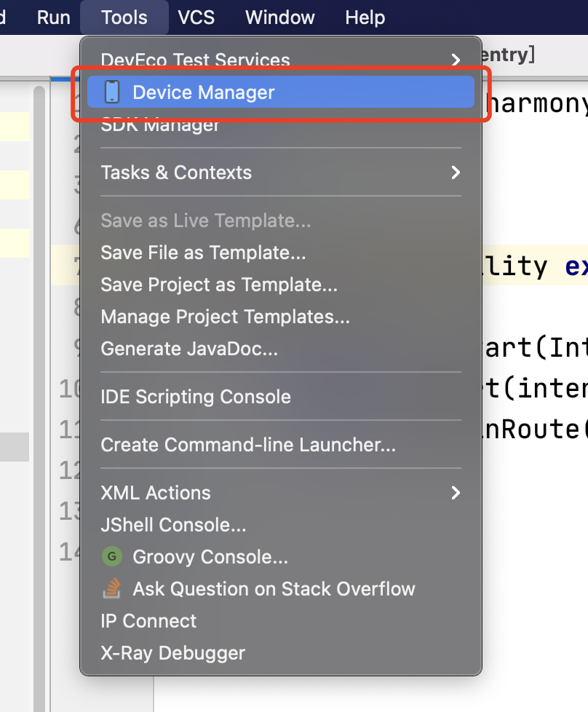Open the SDK Manager
This screenshot has width=588, height=712.
(x=160, y=125)
